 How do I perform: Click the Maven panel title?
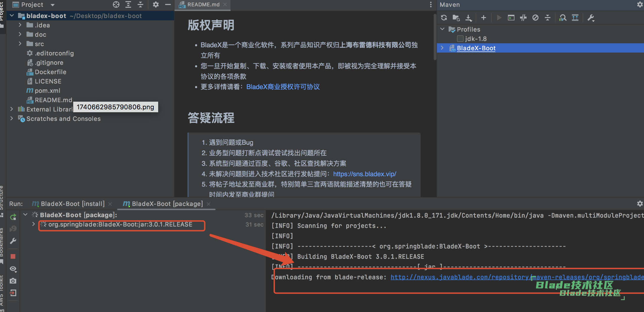(x=450, y=4)
